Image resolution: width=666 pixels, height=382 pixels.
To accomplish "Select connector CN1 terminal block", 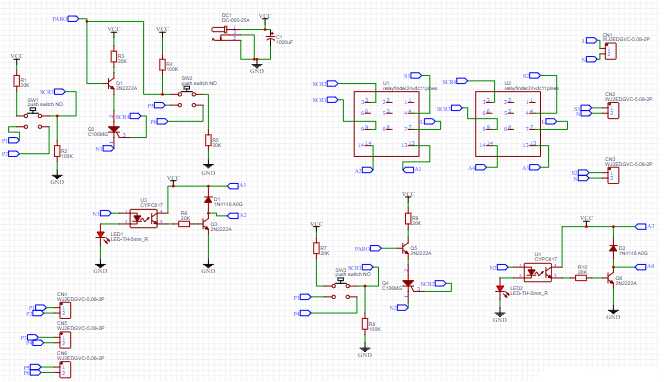I will [610, 51].
